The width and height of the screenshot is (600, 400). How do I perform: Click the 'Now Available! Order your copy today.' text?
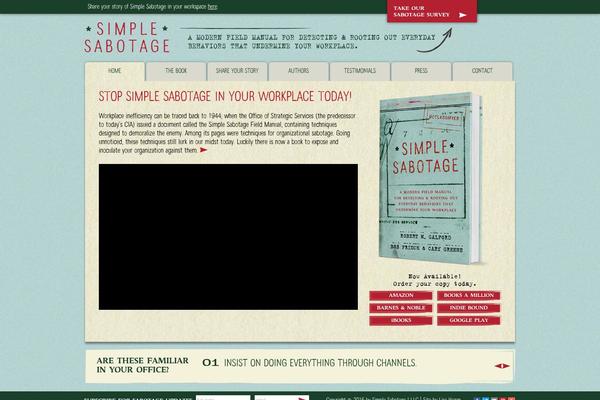[435, 280]
